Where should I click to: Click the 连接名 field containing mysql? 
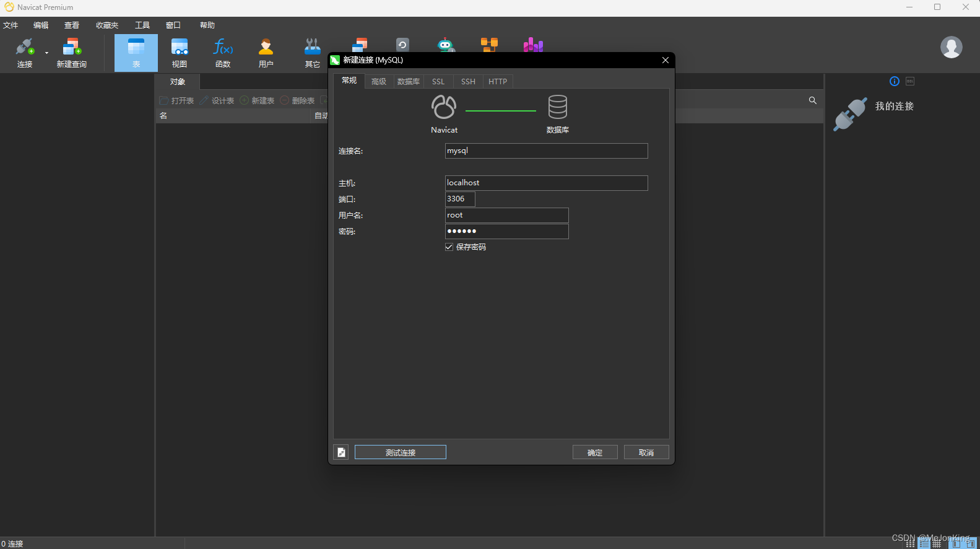547,151
